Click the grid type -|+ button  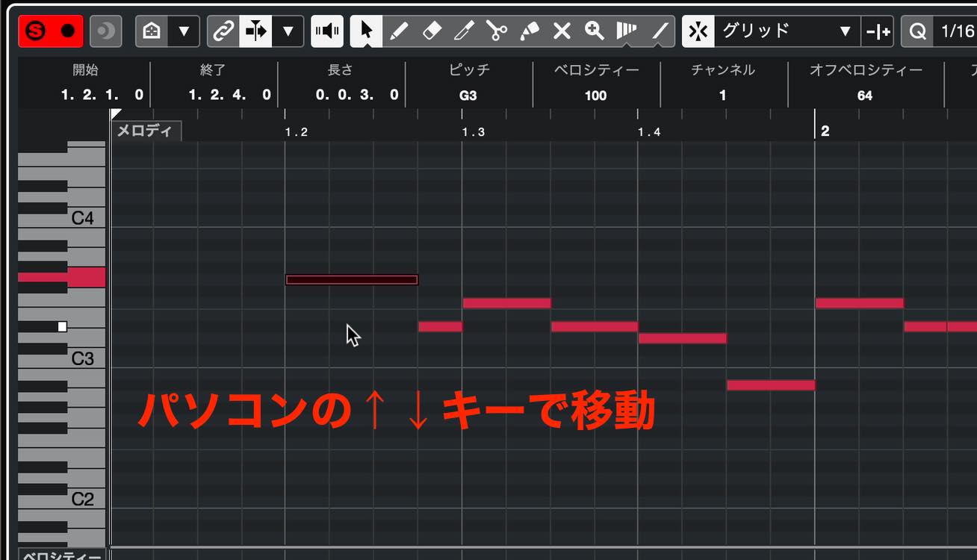pyautogui.click(x=877, y=31)
